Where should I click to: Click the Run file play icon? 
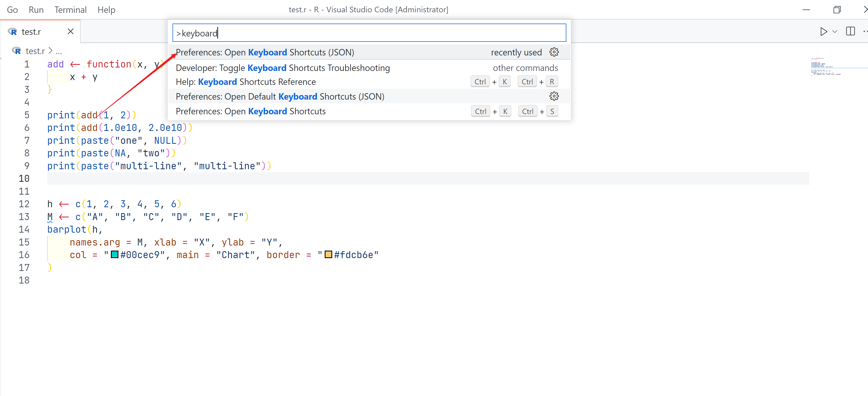(x=823, y=32)
